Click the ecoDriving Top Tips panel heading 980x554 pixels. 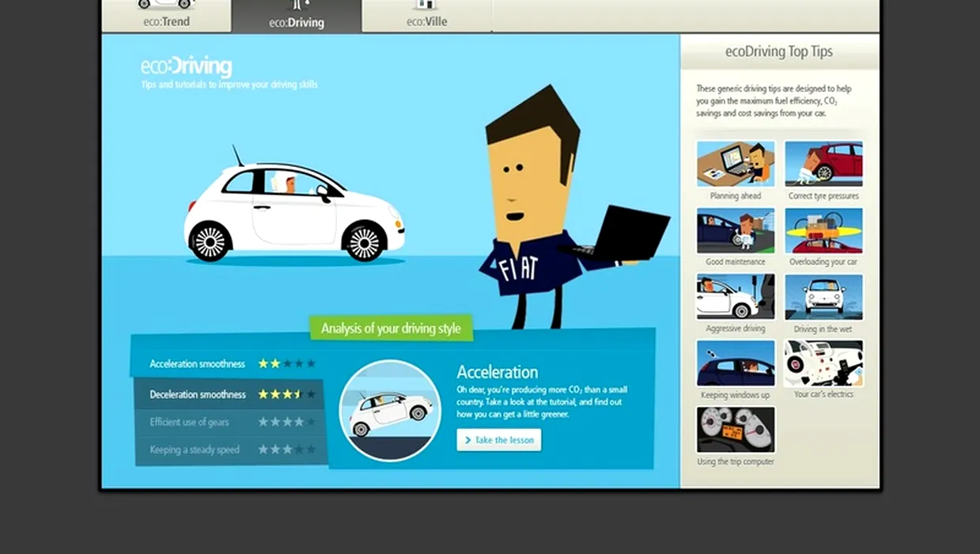[x=779, y=51]
